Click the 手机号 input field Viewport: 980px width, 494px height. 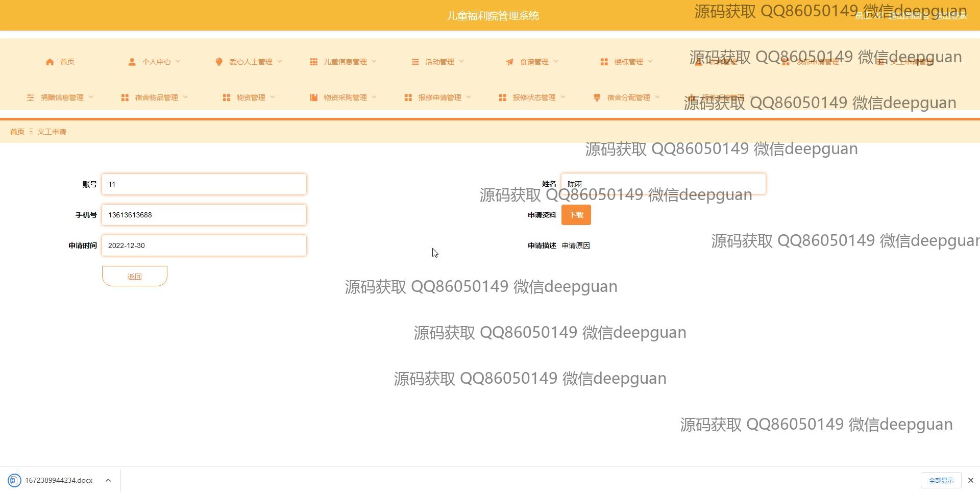point(204,215)
